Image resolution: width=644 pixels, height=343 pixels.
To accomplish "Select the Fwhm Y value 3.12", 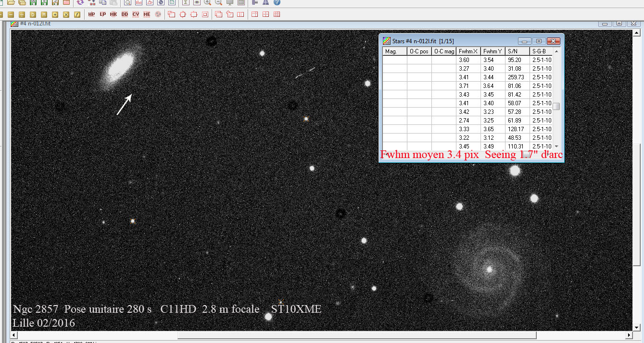I will (x=493, y=138).
